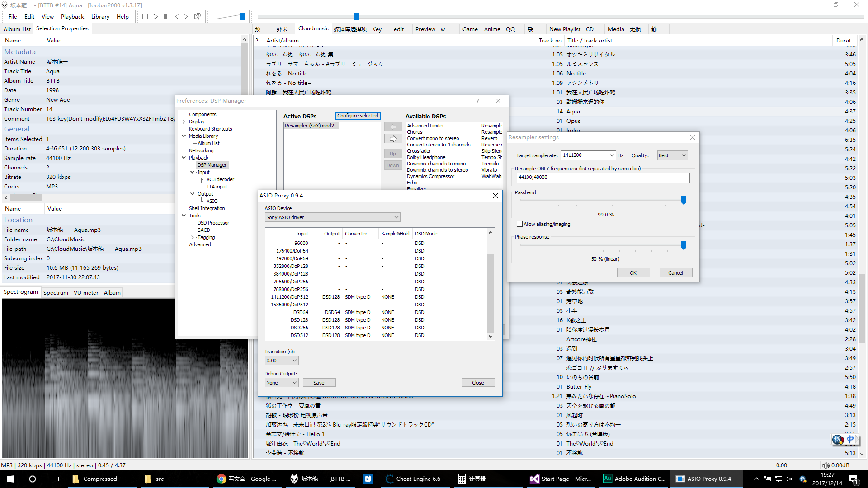Image resolution: width=868 pixels, height=488 pixels.
Task: Collapse the Playback tree node
Action: coord(184,158)
